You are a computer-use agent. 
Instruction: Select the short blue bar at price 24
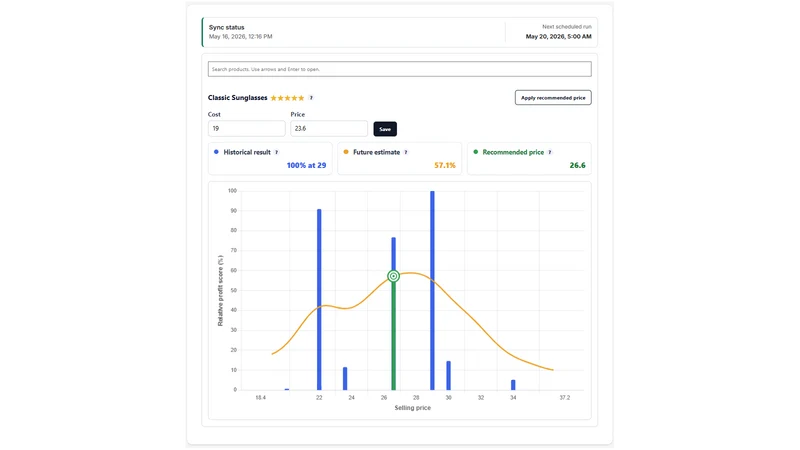[345, 379]
